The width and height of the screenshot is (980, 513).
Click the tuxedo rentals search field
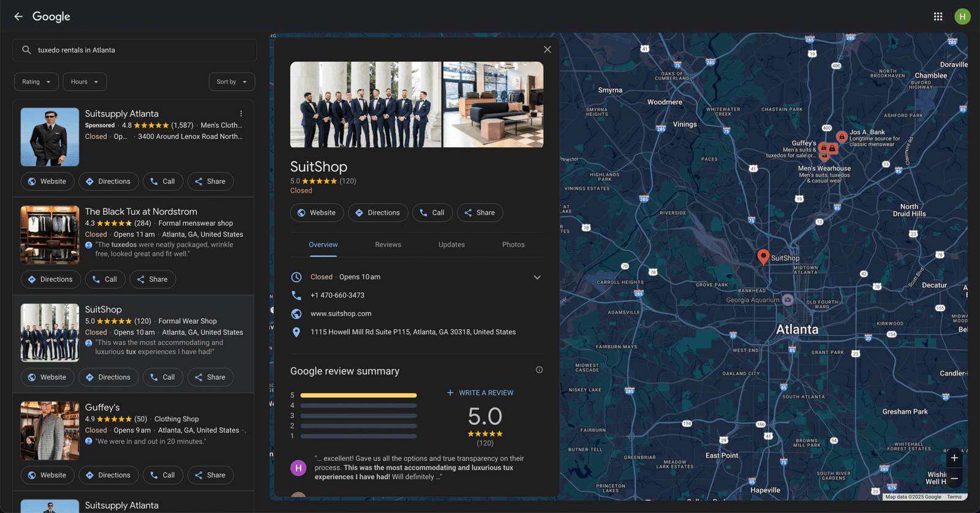click(x=135, y=50)
